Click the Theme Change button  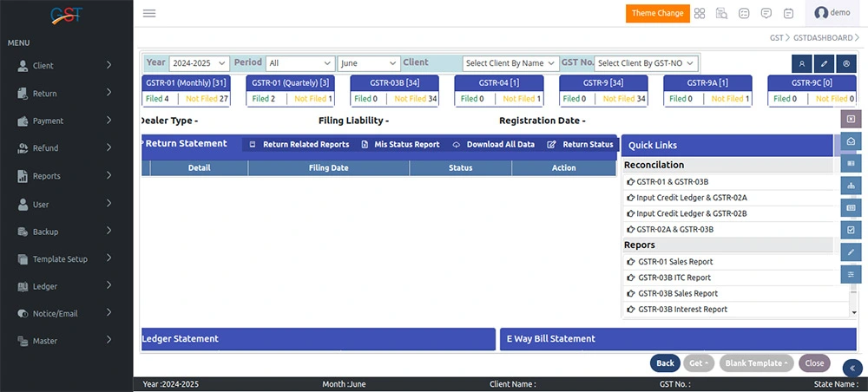pyautogui.click(x=657, y=13)
